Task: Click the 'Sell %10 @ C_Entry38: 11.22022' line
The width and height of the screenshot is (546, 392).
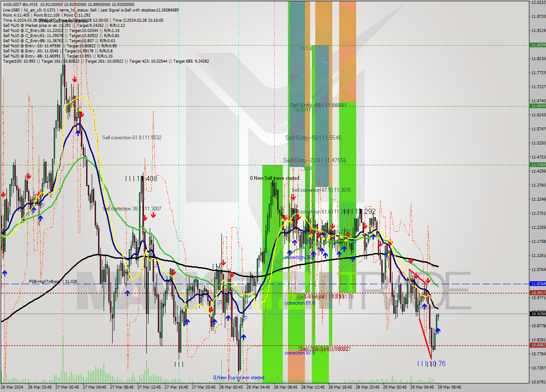Action: [61, 30]
